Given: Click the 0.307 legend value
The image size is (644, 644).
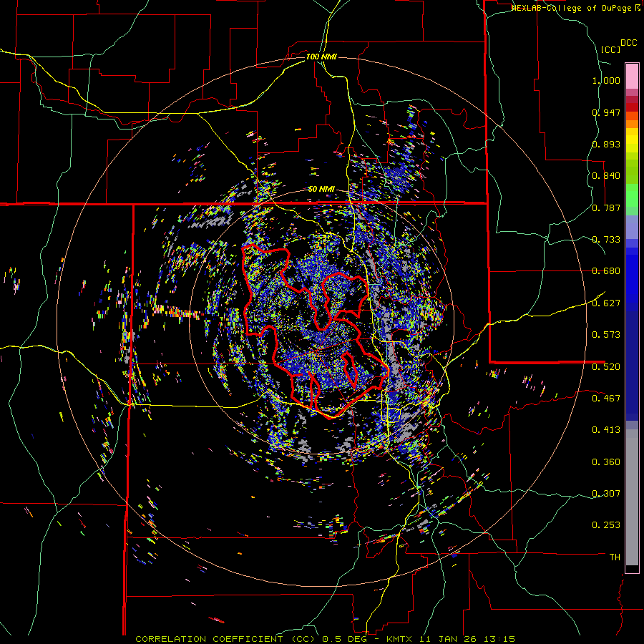Looking at the screenshot, I should (606, 493).
